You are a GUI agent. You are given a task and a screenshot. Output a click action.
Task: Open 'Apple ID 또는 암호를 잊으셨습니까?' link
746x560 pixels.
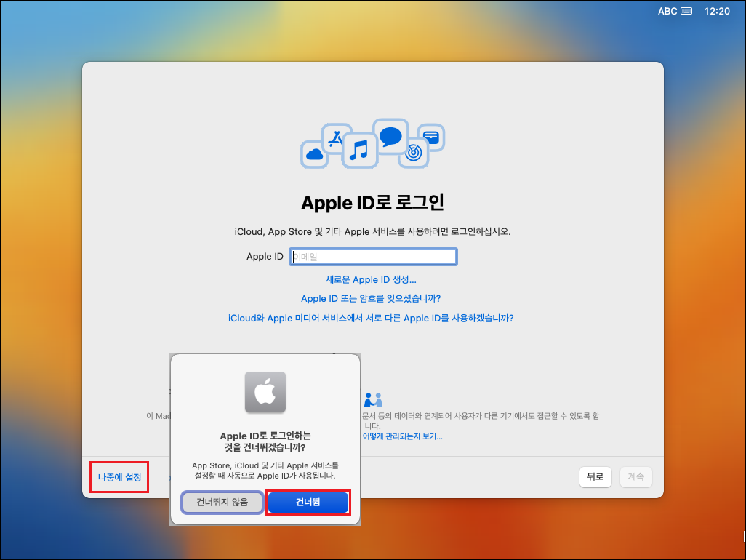tap(371, 299)
